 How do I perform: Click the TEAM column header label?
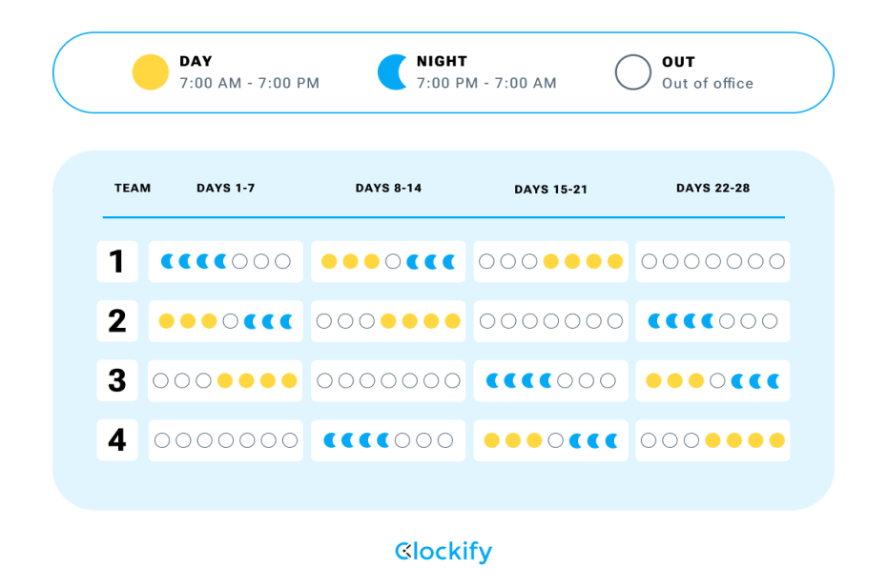(133, 188)
